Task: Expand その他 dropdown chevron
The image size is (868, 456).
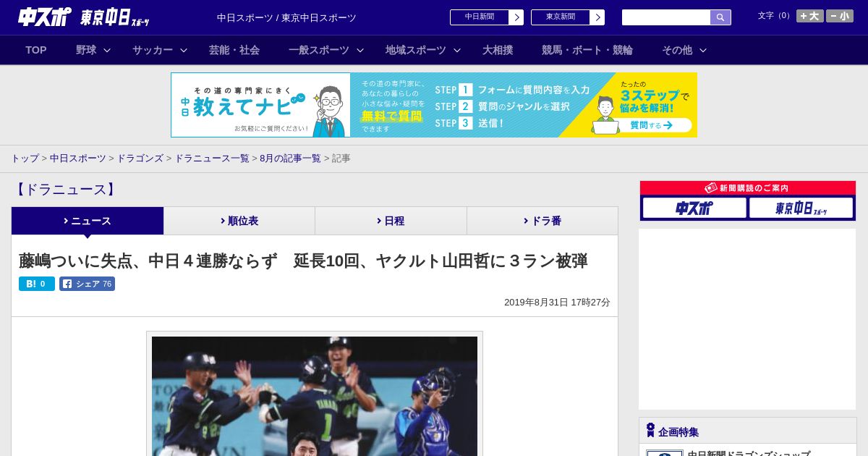Action: coord(703,50)
